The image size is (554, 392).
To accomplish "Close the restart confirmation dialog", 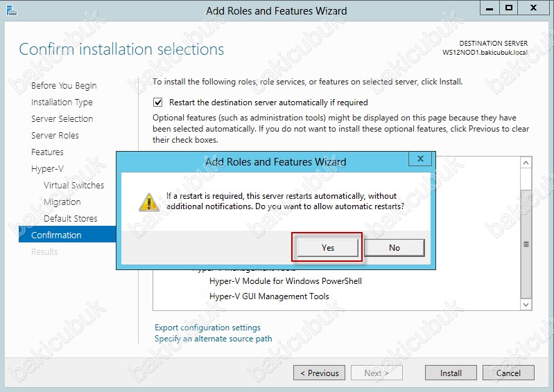I will pyautogui.click(x=420, y=159).
